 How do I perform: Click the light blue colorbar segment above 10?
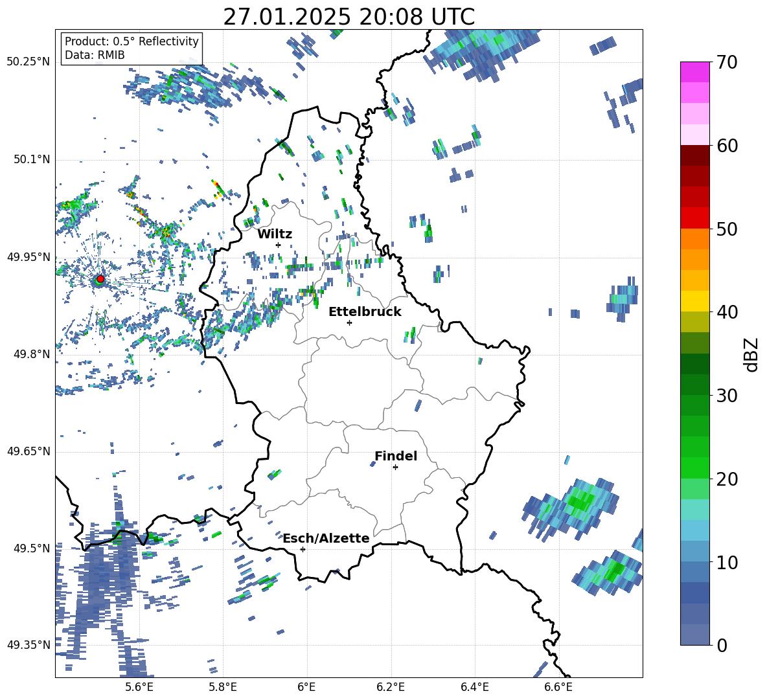point(695,530)
